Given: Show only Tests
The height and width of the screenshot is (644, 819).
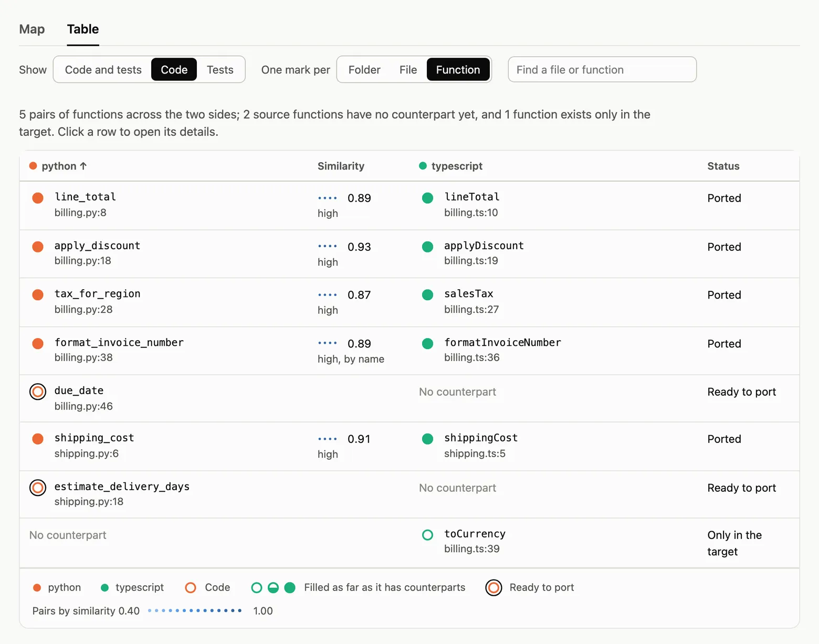Looking at the screenshot, I should pyautogui.click(x=220, y=70).
